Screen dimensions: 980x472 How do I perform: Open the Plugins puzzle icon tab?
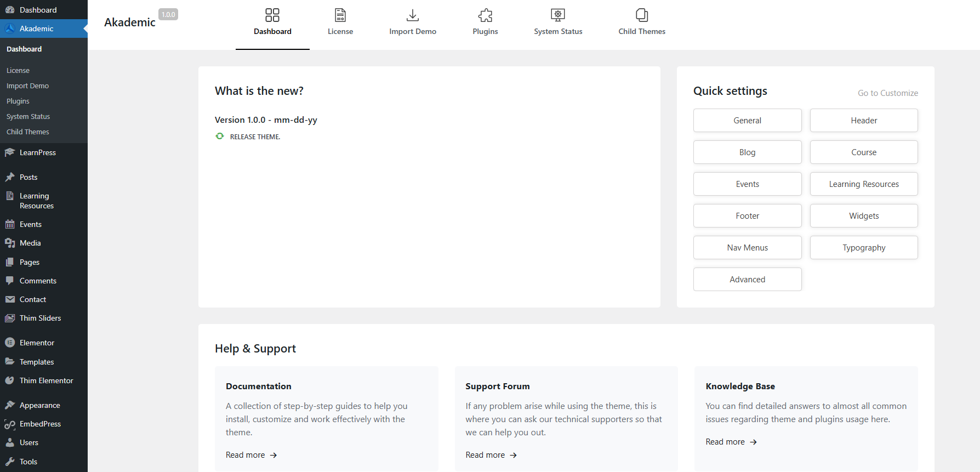click(x=485, y=15)
